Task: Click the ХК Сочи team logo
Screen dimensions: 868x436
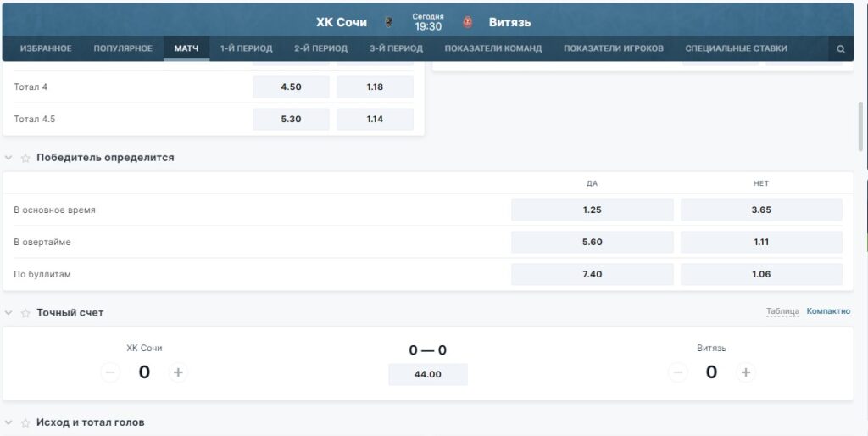Action: pyautogui.click(x=388, y=22)
